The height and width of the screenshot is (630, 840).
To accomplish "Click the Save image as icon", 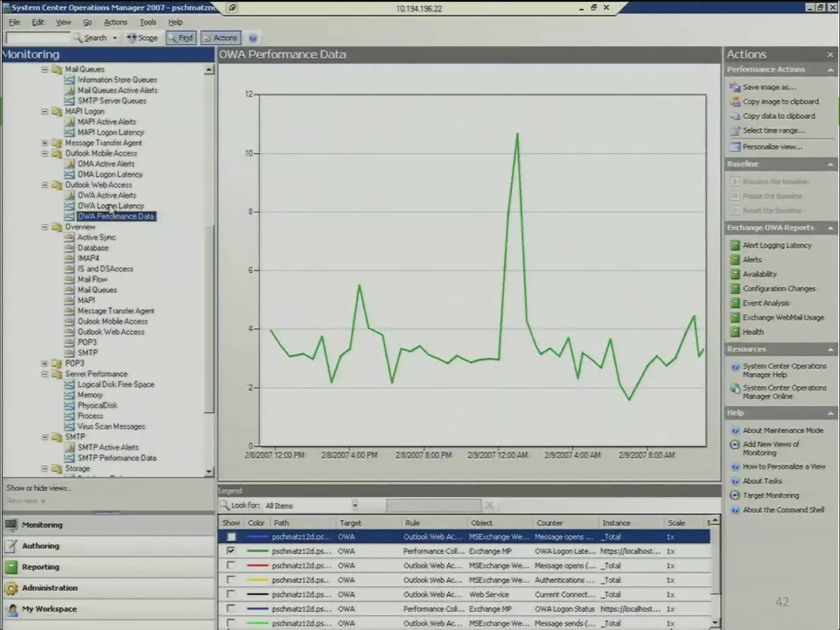I will (735, 87).
